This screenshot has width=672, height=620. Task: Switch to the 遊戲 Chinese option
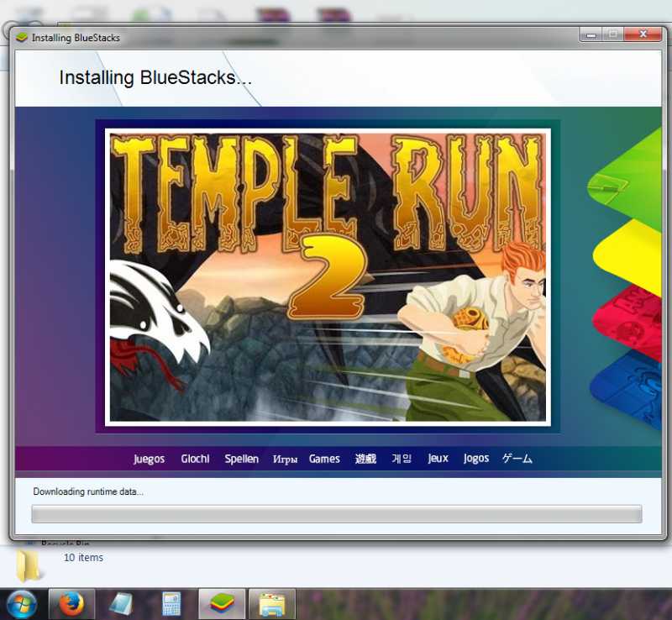pos(364,459)
